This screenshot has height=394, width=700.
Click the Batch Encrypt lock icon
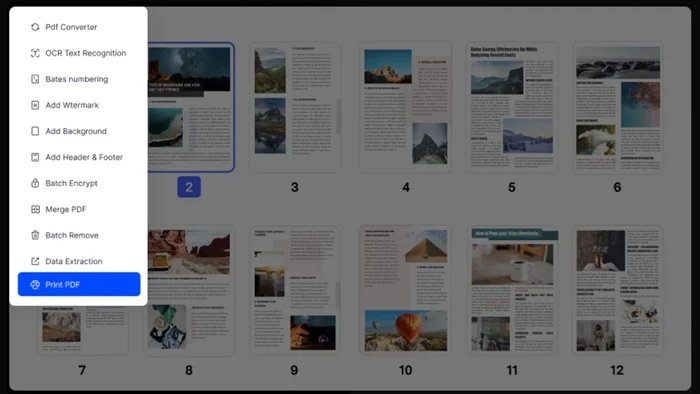pyautogui.click(x=35, y=183)
